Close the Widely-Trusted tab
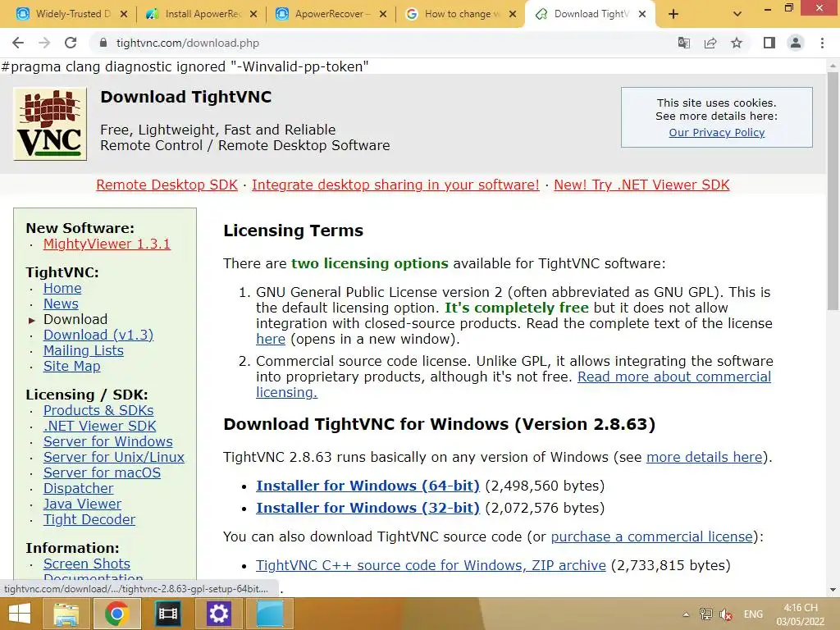The height and width of the screenshot is (630, 840). click(124, 15)
